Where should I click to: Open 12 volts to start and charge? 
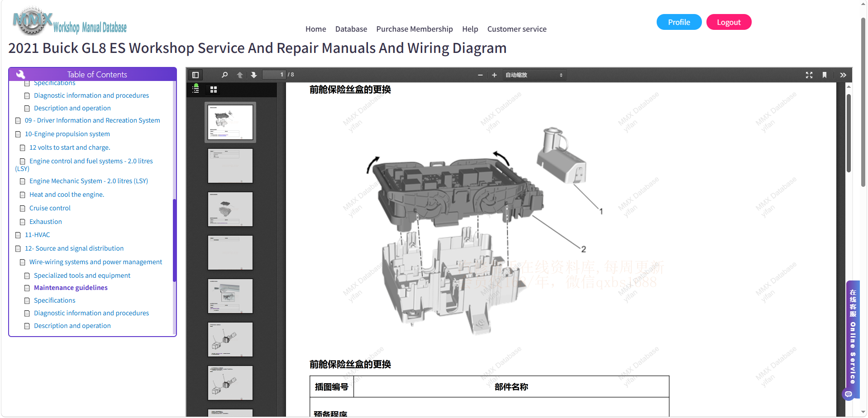70,147
